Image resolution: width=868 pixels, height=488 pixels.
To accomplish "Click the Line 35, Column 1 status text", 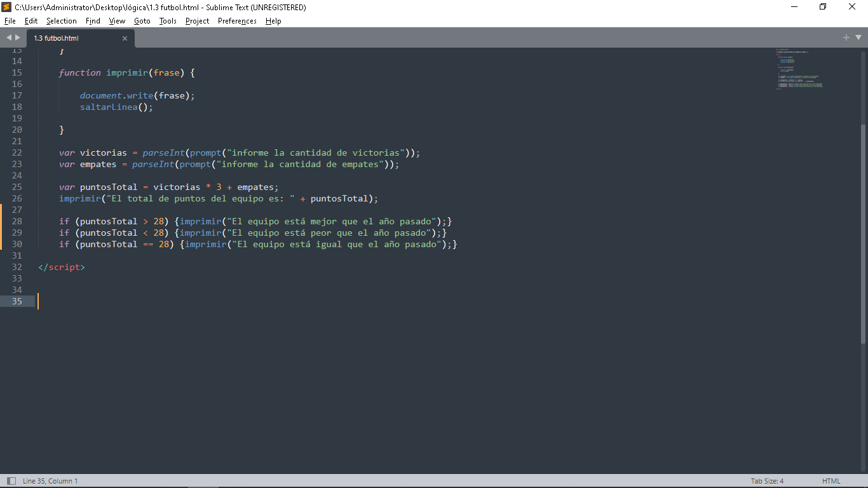I will click(50, 481).
